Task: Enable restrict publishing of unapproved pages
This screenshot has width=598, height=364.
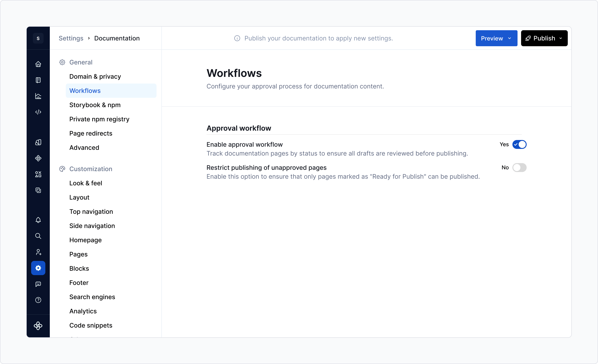Action: click(x=519, y=167)
